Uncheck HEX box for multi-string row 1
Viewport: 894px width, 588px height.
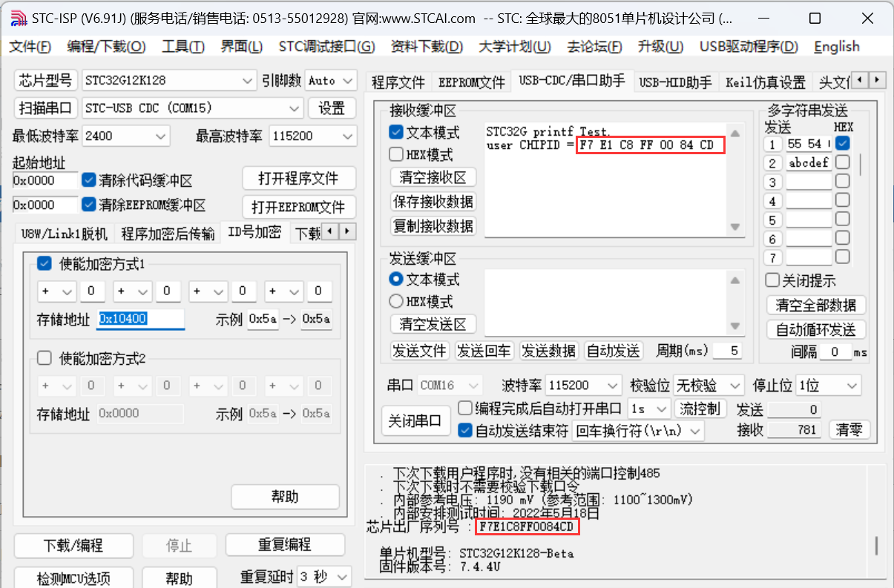(843, 142)
